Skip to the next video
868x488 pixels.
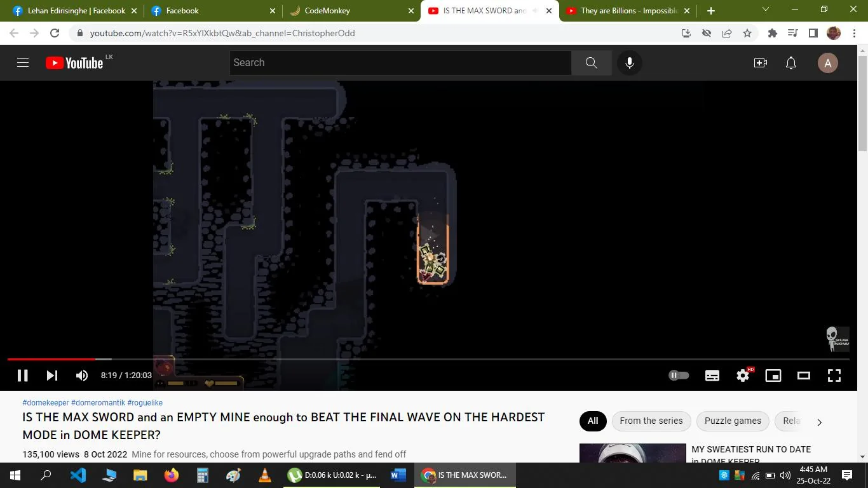click(x=52, y=376)
